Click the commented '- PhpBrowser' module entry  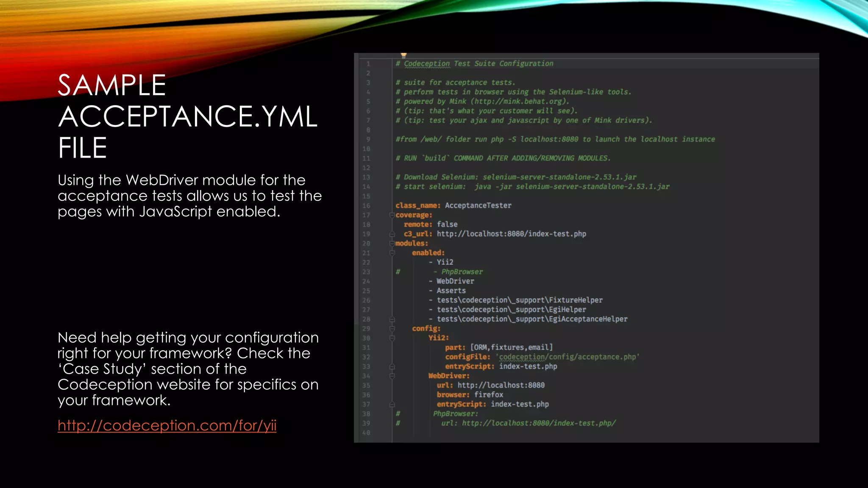[x=458, y=272]
